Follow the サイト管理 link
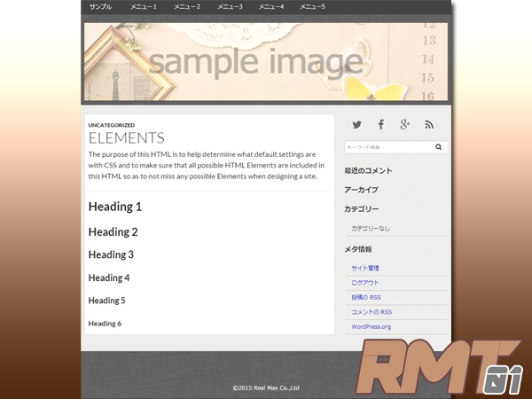532x399 pixels. (x=365, y=268)
